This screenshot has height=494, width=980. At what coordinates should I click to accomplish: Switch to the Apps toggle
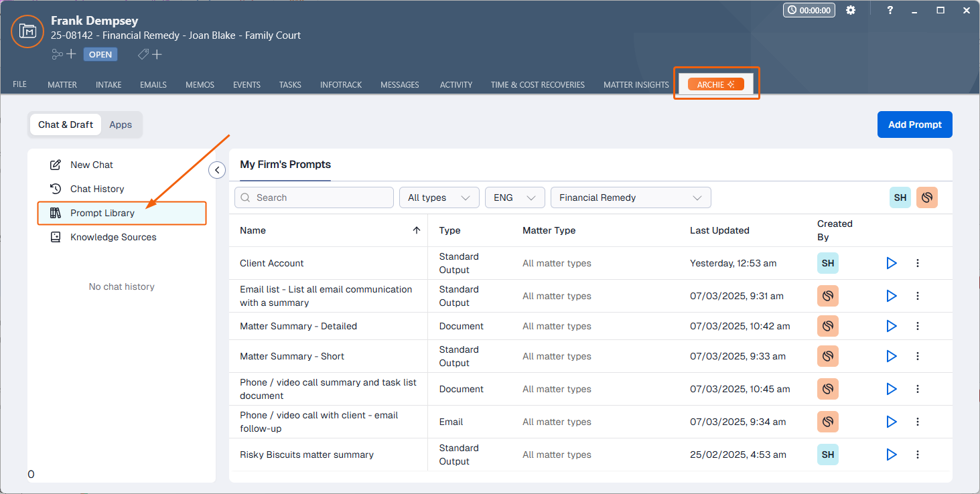pyautogui.click(x=121, y=125)
